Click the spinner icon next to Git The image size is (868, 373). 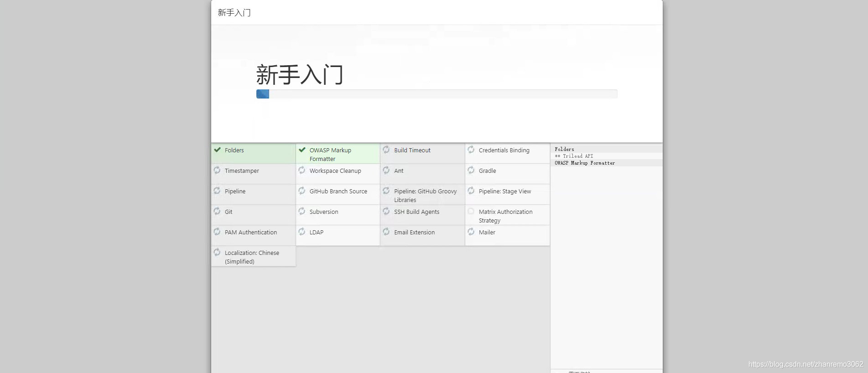pos(217,211)
